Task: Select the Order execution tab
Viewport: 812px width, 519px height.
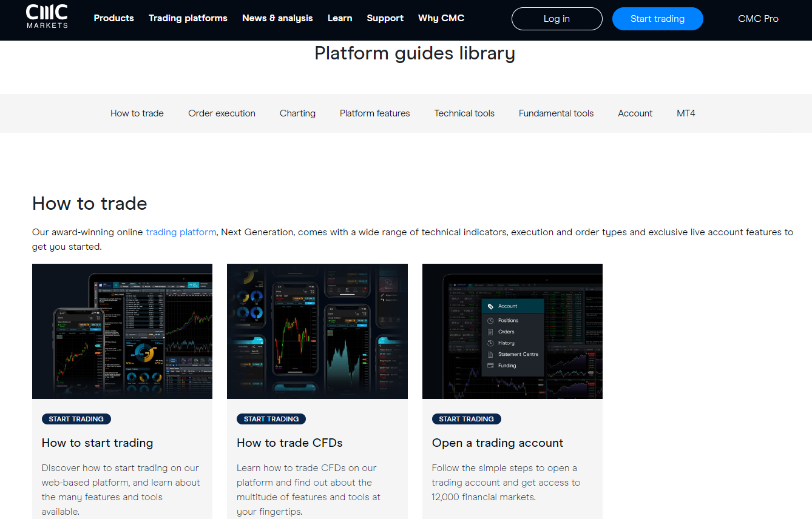Action: pos(222,113)
